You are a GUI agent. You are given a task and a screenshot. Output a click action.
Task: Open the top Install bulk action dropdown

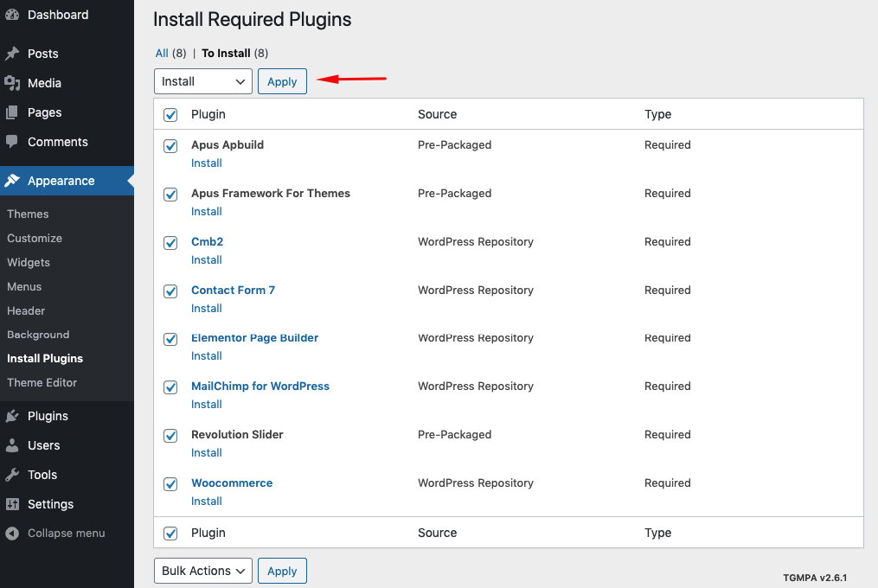coord(203,81)
